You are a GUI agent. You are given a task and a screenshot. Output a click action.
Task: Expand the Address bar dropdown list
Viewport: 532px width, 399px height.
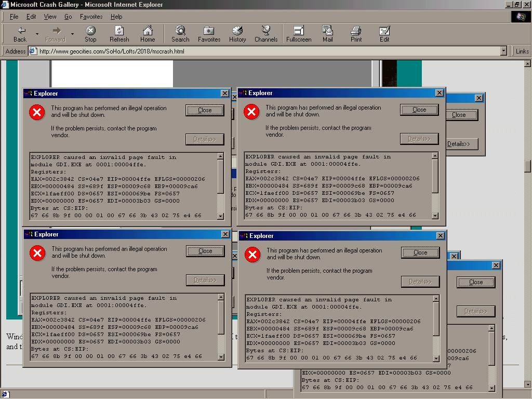(x=503, y=51)
